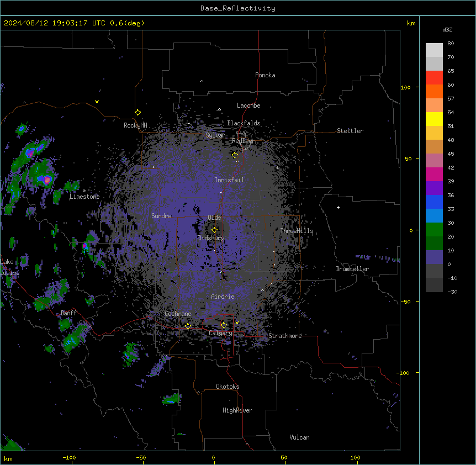476x465 pixels.
Task: Click the km label on the bottom axis
Action: [x=8, y=458]
